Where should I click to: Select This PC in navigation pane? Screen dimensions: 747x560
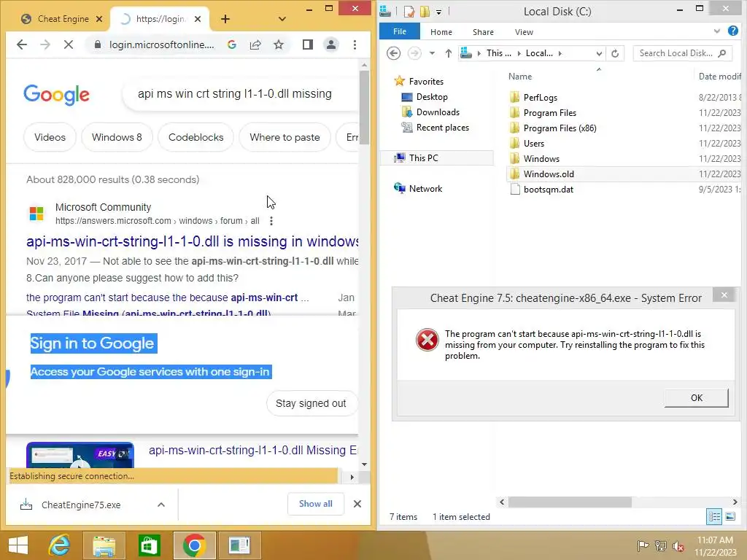coord(424,158)
